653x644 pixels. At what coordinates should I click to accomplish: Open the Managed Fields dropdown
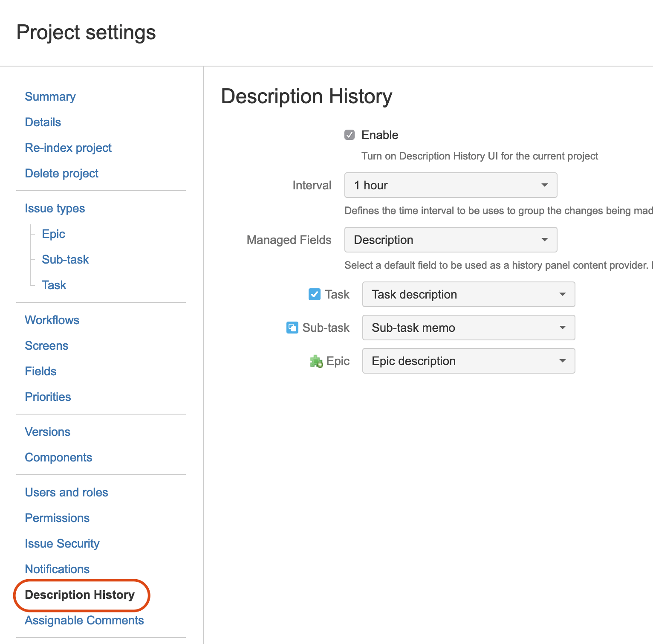[450, 240]
